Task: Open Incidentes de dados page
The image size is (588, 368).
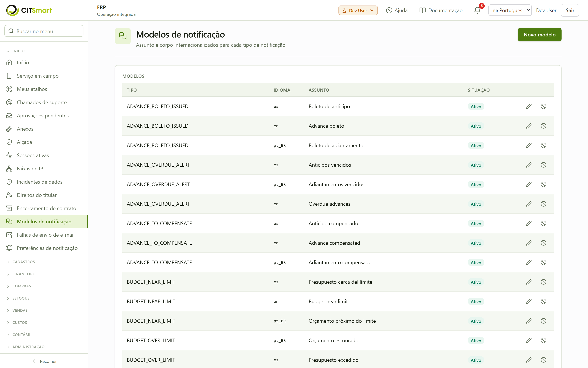Action: tap(44, 182)
